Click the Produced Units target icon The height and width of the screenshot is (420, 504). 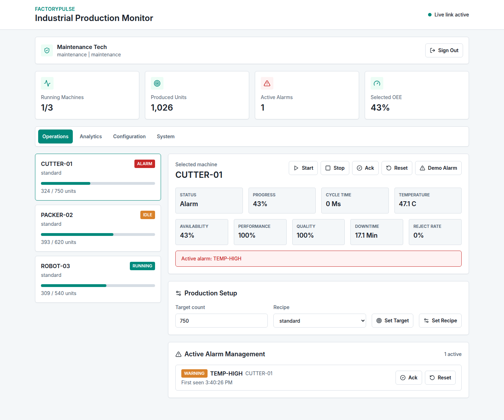coord(157,83)
